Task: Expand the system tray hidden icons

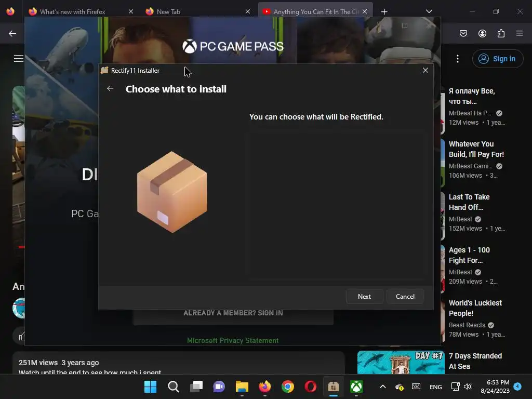Action: 383,387
